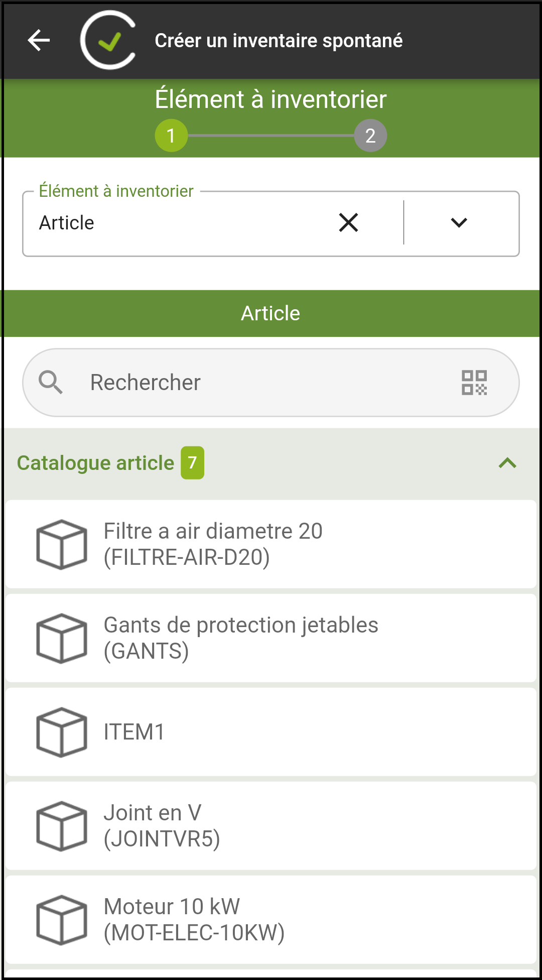Open the Élément à inventorier dropdown arrow
This screenshot has width=542, height=980.
tap(459, 222)
